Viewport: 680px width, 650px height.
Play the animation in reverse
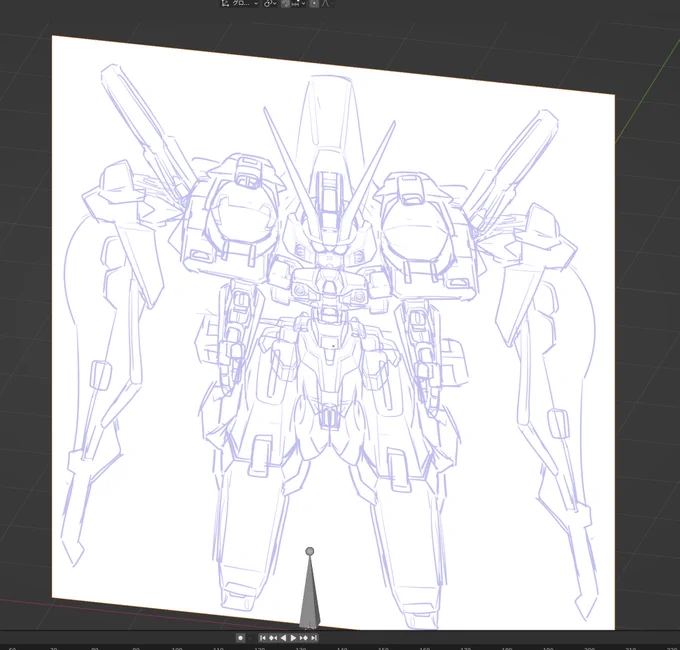tap(283, 638)
